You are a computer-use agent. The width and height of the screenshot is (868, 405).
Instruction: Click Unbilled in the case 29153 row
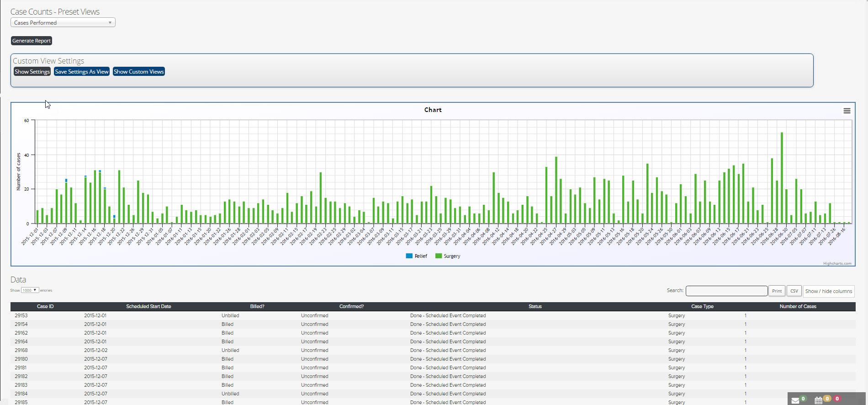pos(230,315)
